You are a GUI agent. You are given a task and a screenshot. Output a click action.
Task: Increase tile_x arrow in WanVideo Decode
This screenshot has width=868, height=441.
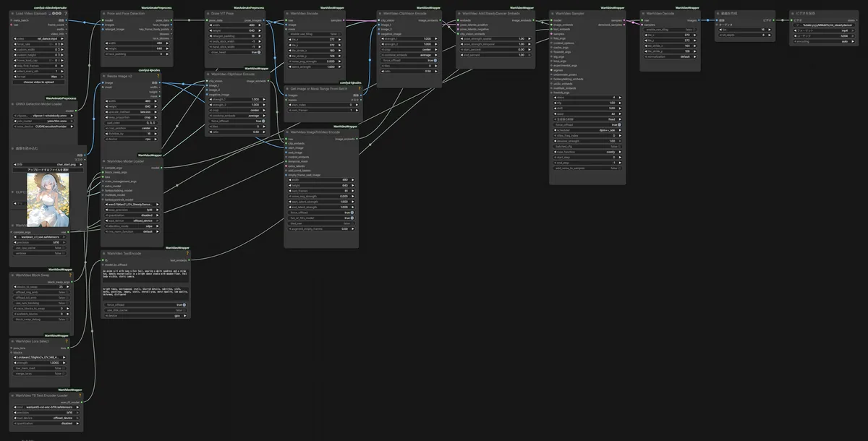(696, 35)
